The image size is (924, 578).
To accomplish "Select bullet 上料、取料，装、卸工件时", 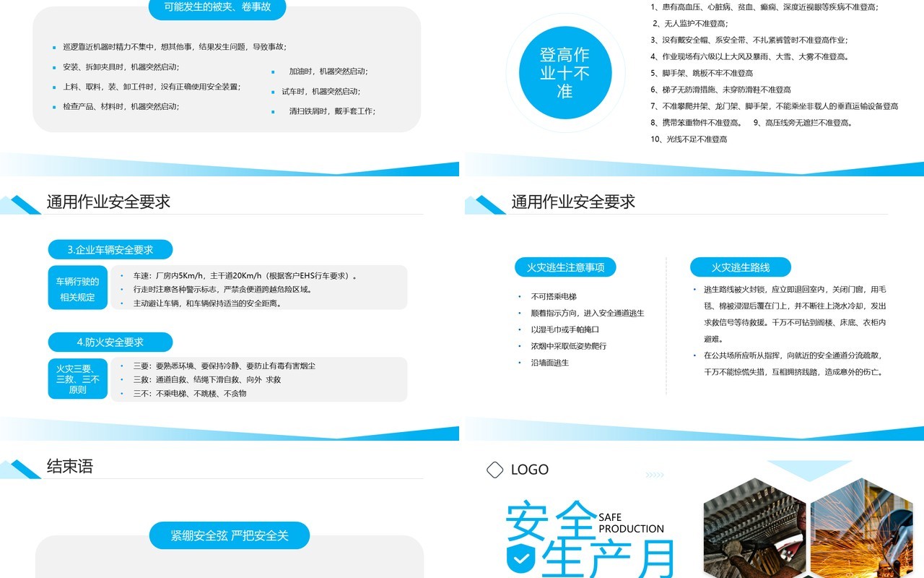I will tap(152, 87).
